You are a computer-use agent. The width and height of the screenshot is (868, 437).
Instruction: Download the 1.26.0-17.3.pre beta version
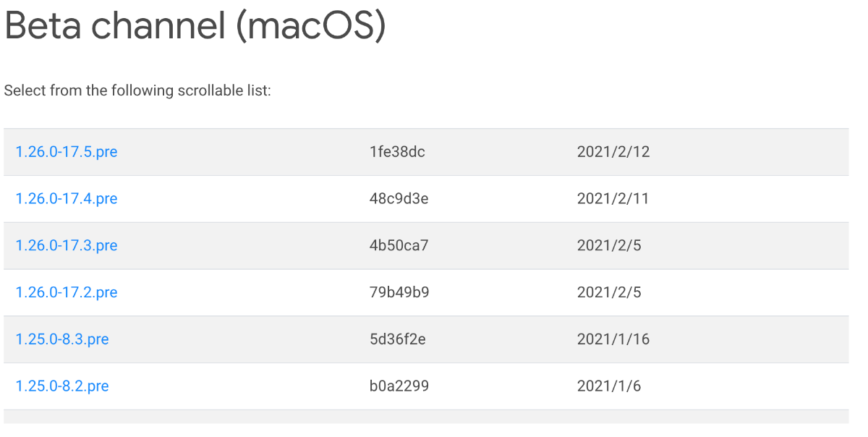click(x=67, y=245)
